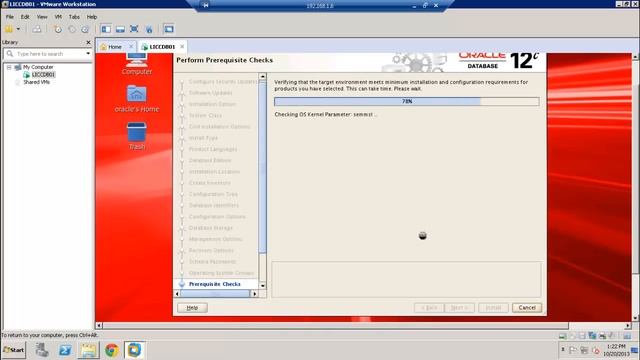Click the 78% progress bar
Viewport: 640px width, 360px height.
click(x=407, y=101)
